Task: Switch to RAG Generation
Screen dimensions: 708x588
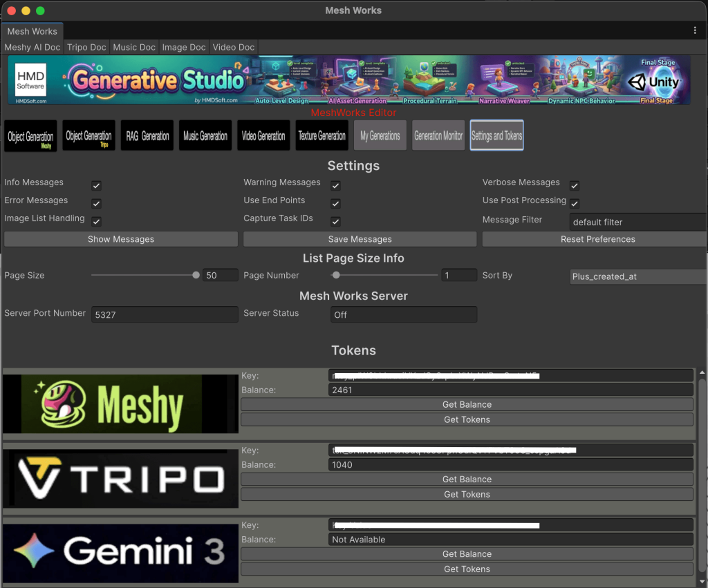Action: click(x=147, y=135)
